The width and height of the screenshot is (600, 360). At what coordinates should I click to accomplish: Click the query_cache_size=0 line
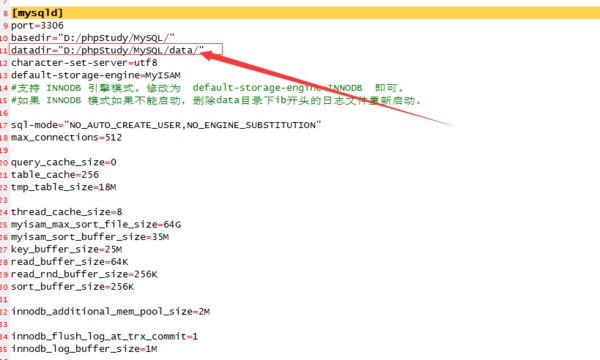coord(64,163)
